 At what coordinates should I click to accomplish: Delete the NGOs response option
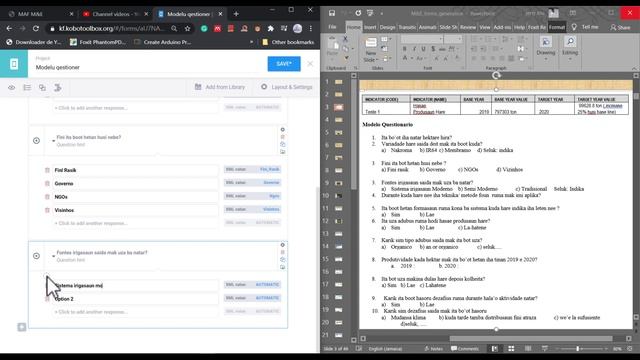click(47, 197)
